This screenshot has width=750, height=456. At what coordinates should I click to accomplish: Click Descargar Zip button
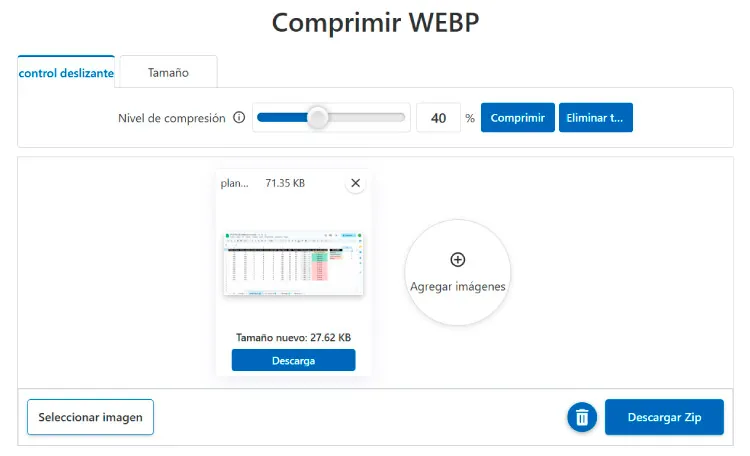[664, 417]
